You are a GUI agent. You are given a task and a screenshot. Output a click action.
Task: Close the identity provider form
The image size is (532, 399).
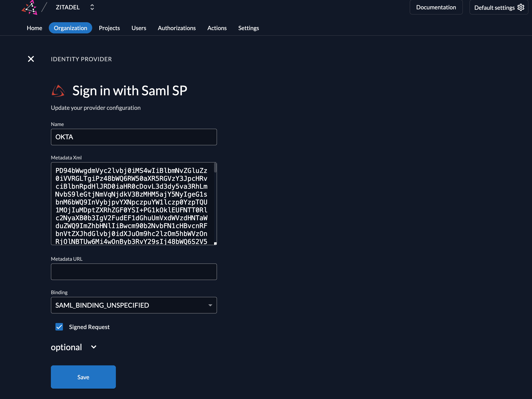click(31, 59)
